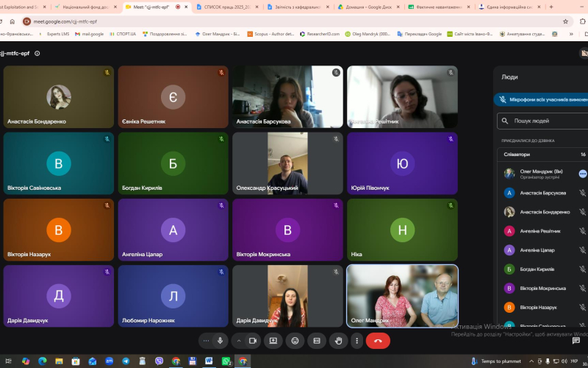The width and height of the screenshot is (588, 368).
Task: Mute Анастасія Барсукова from people list
Action: click(582, 193)
